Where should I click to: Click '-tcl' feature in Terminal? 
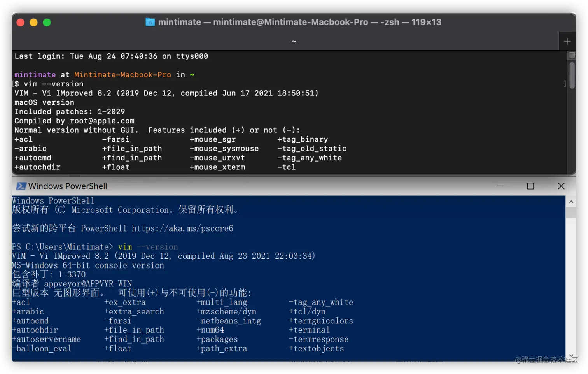(287, 167)
